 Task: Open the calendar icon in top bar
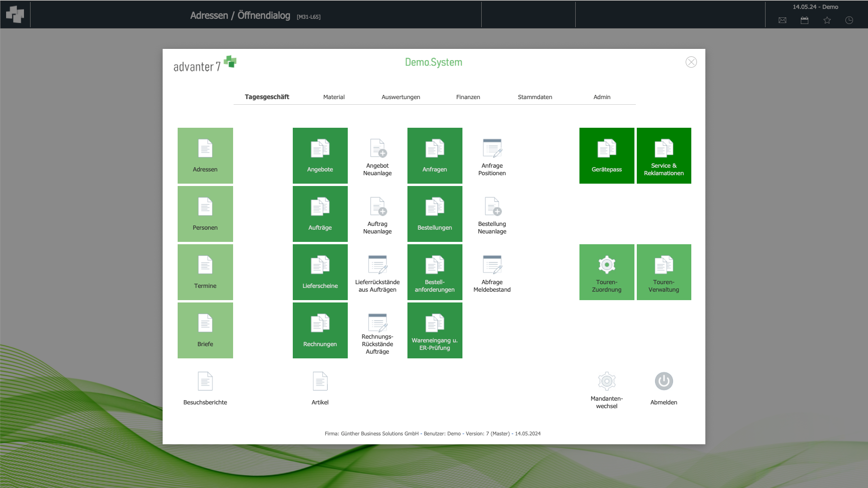click(x=805, y=20)
